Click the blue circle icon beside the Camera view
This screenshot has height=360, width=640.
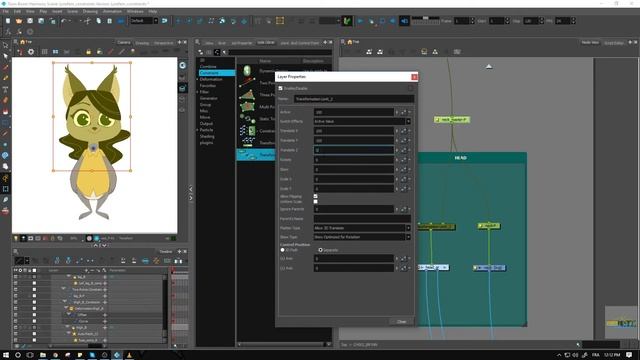pos(182,65)
